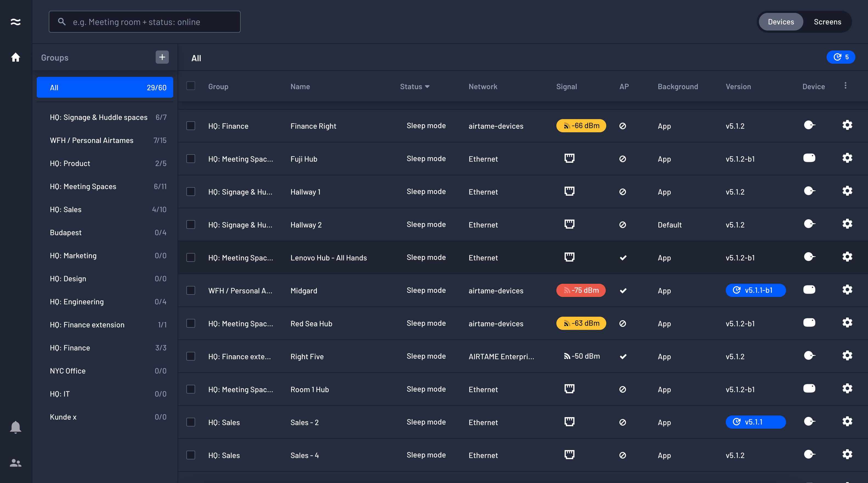Click the team members icon at bottom sidebar
Viewport: 868px width, 483px height.
(15, 463)
